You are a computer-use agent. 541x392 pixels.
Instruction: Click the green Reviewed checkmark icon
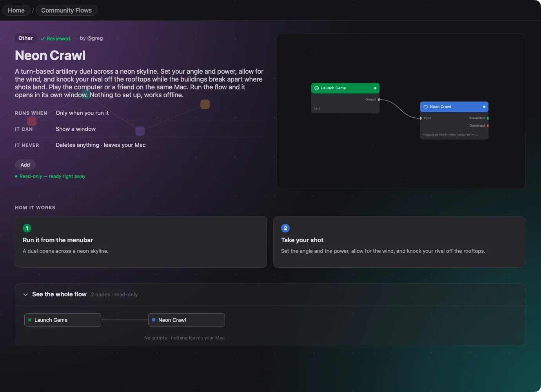pos(43,38)
